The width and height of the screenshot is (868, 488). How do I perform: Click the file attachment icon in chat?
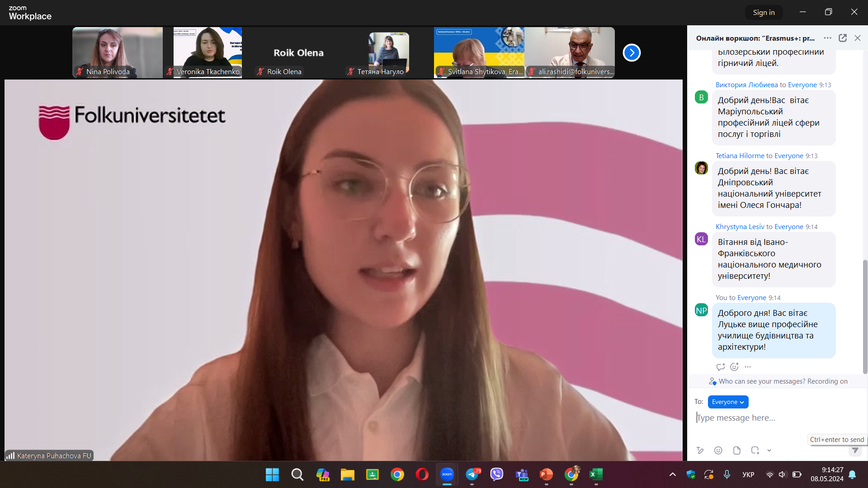point(736,450)
